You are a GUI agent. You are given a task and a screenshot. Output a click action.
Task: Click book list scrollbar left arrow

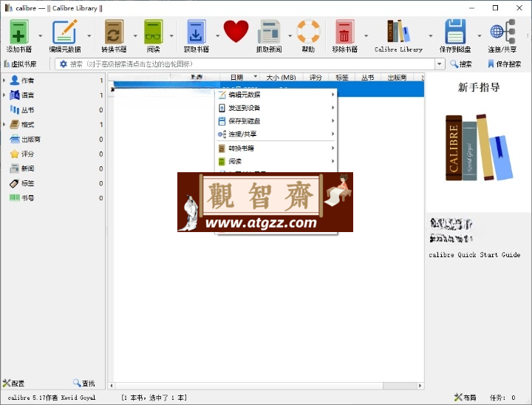111,386
